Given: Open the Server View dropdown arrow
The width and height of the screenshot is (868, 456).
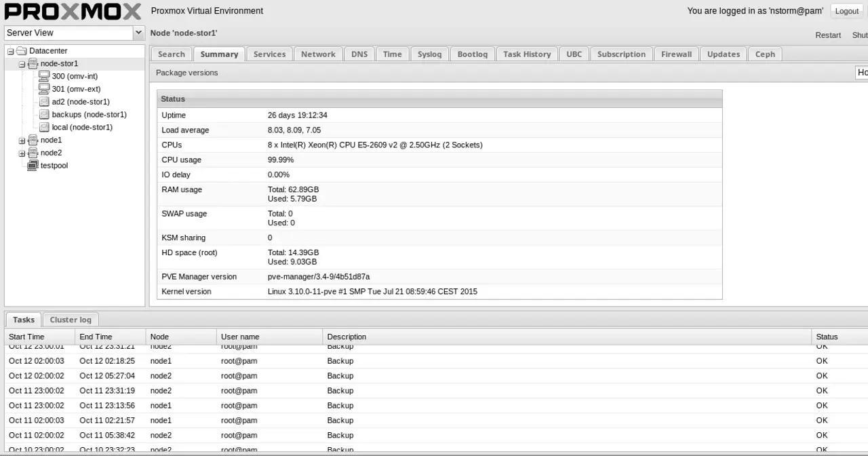Looking at the screenshot, I should [x=138, y=33].
